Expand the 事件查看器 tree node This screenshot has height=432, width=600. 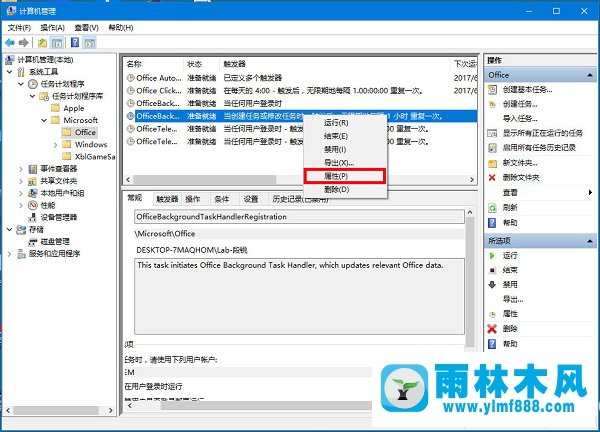click(21, 169)
